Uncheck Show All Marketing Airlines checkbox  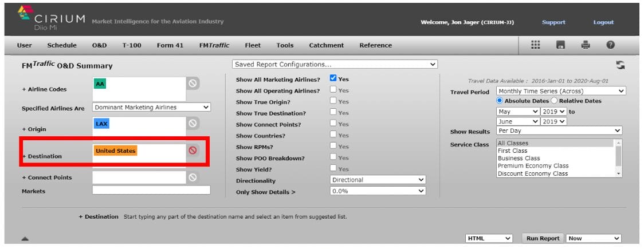[333, 79]
